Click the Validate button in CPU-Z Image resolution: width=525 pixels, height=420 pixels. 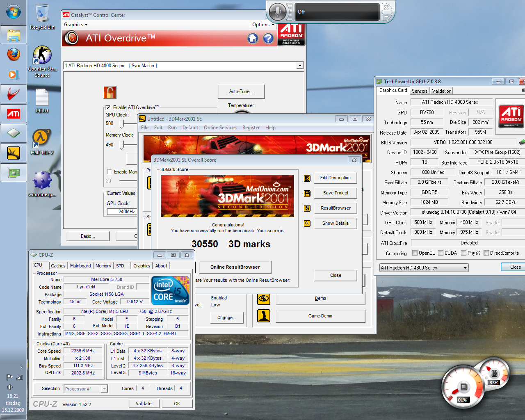coord(144,404)
